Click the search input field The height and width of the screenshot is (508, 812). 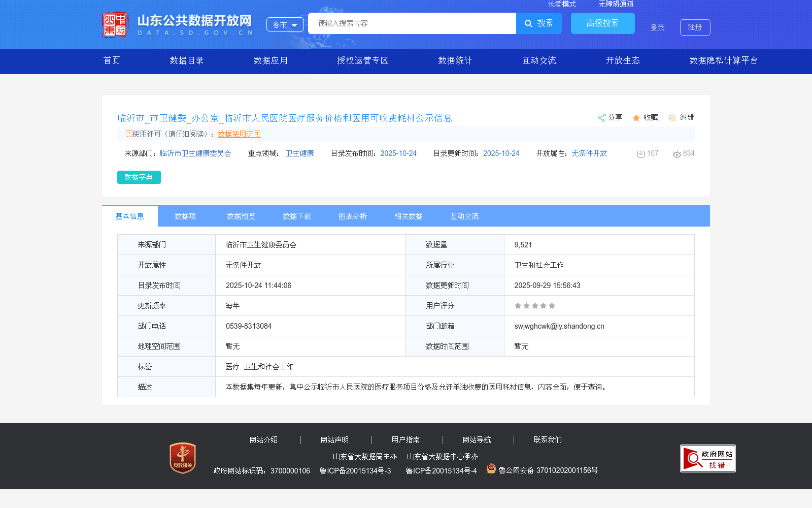pos(411,23)
